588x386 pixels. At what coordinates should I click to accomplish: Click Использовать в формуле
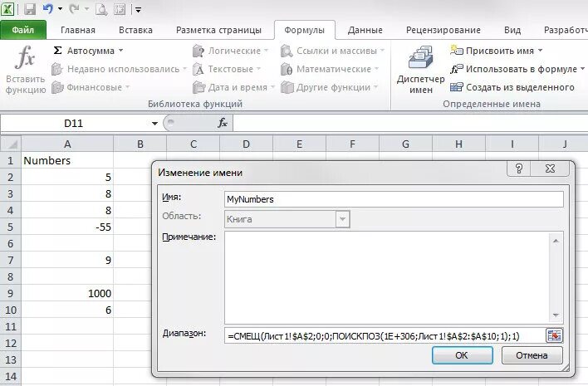[517, 69]
